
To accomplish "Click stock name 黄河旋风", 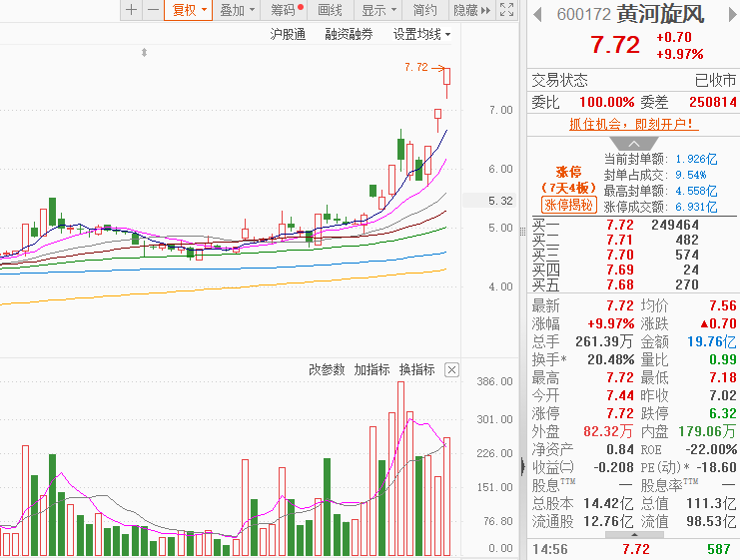I will click(661, 14).
